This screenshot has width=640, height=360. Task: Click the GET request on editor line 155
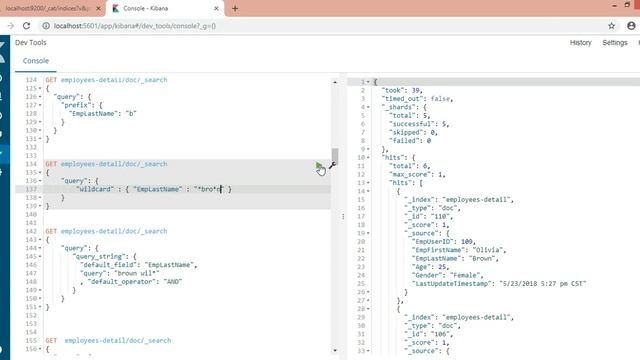click(108, 340)
